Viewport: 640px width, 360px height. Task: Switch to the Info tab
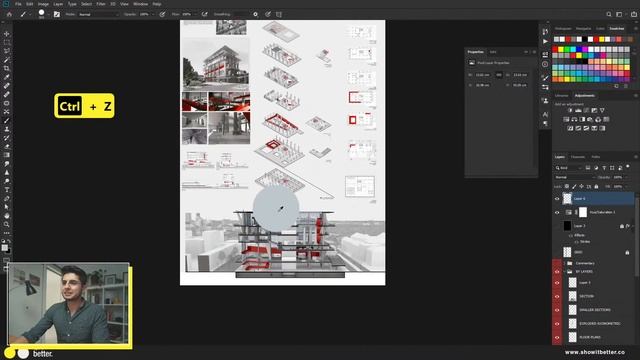pos(493,52)
